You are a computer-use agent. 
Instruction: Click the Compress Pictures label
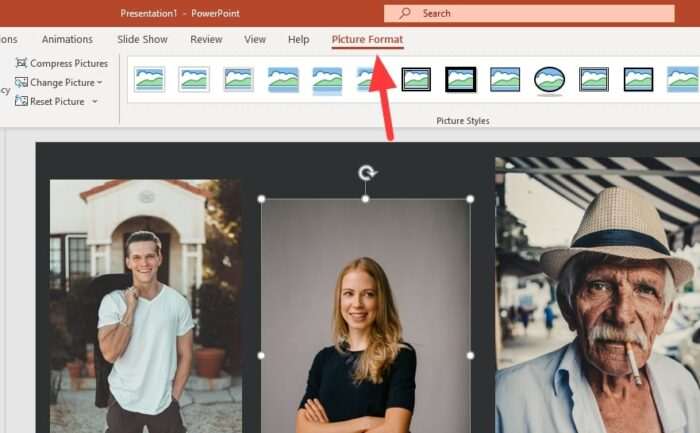tap(69, 63)
